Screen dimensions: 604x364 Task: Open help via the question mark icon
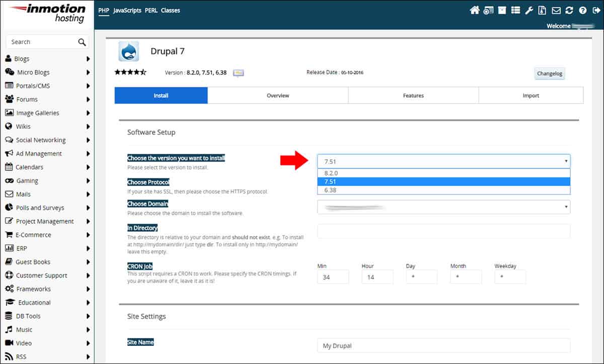583,10
